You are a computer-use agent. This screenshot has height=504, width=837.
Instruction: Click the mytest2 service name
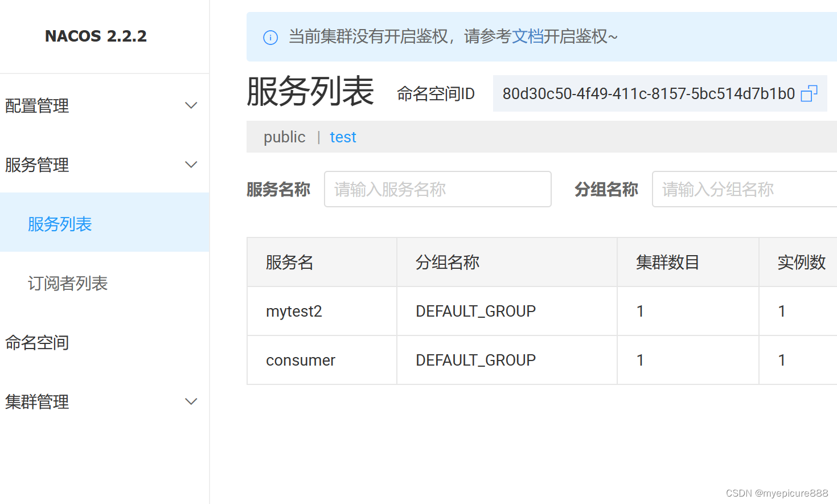coord(294,311)
